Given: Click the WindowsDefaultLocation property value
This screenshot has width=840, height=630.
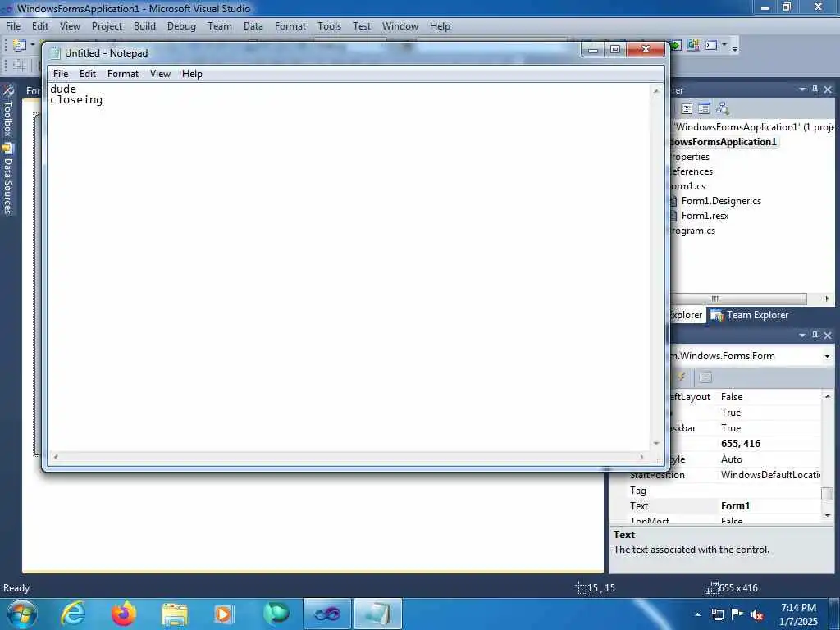Looking at the screenshot, I should pos(769,475).
